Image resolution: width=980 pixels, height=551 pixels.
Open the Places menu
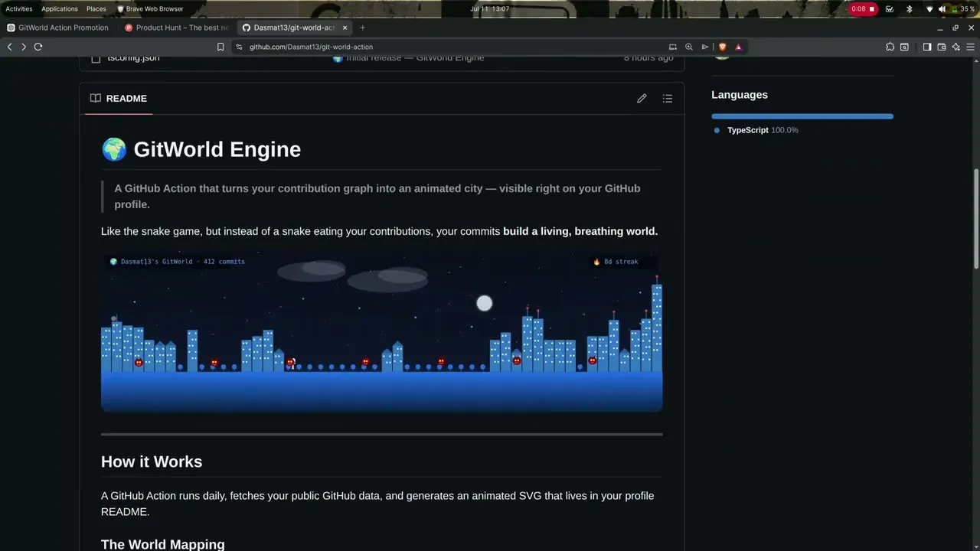tap(96, 9)
